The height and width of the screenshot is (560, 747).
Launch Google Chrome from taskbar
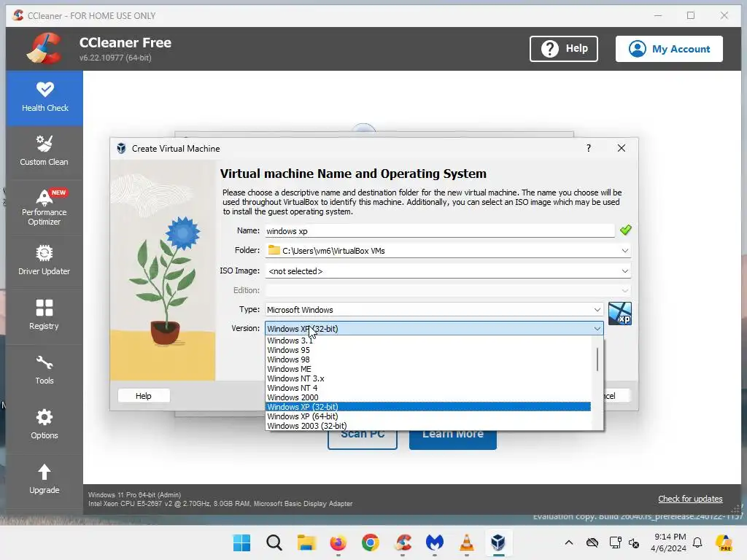click(x=370, y=542)
